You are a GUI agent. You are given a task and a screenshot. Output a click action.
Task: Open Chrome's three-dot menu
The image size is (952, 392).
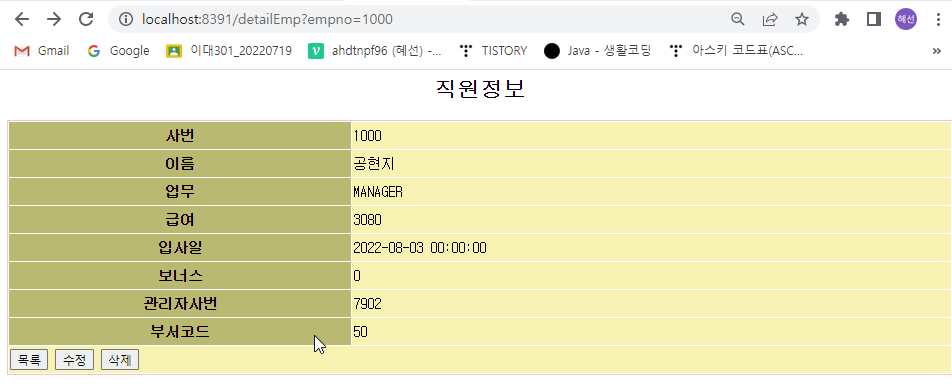[938, 19]
